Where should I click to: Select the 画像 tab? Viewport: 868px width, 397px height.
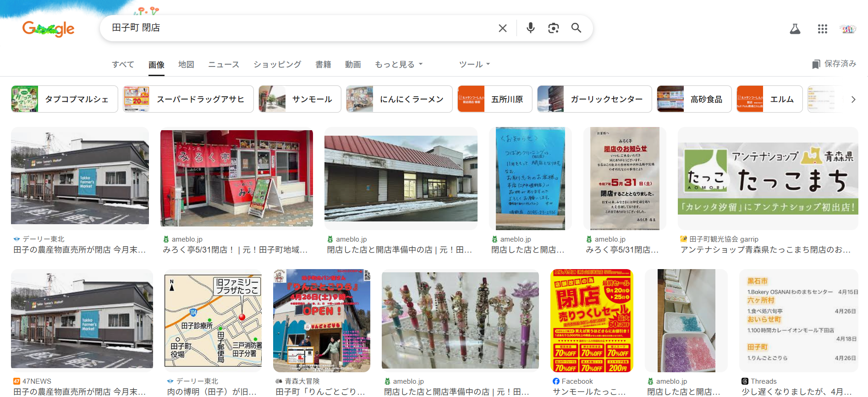tap(156, 65)
